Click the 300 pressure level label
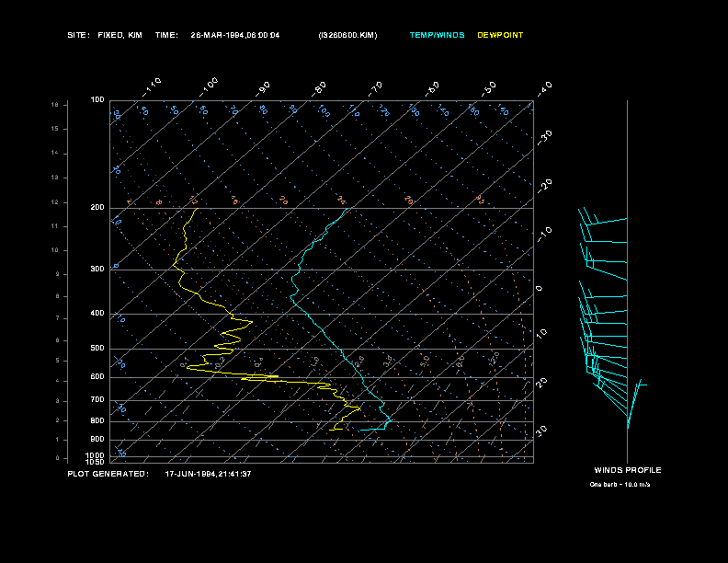 click(97, 269)
